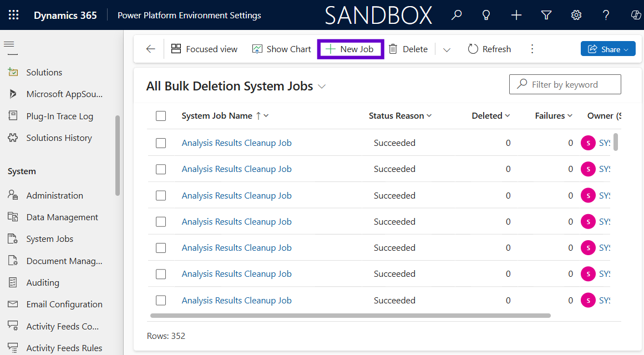Click the Rows: 352 count text
The height and width of the screenshot is (355, 644).
(x=166, y=336)
